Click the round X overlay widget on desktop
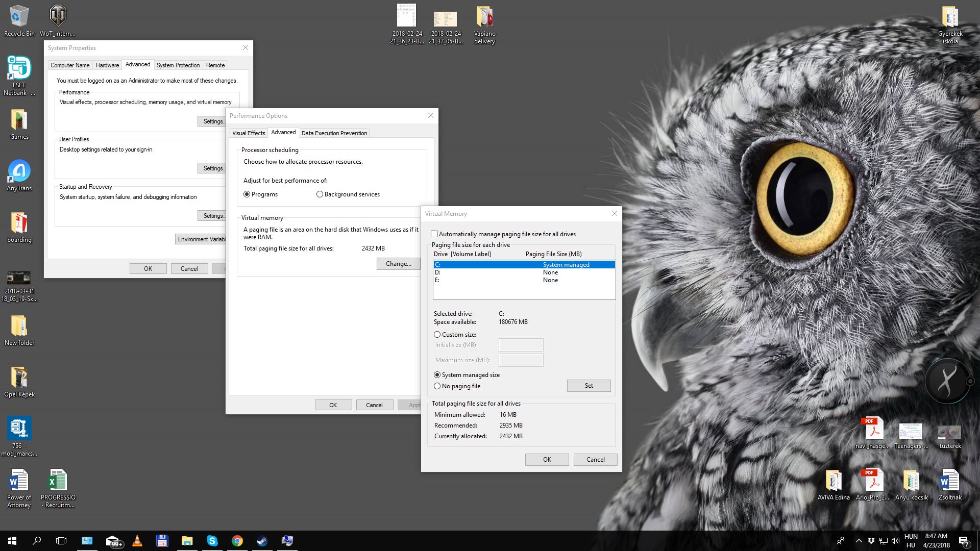 pyautogui.click(x=947, y=381)
